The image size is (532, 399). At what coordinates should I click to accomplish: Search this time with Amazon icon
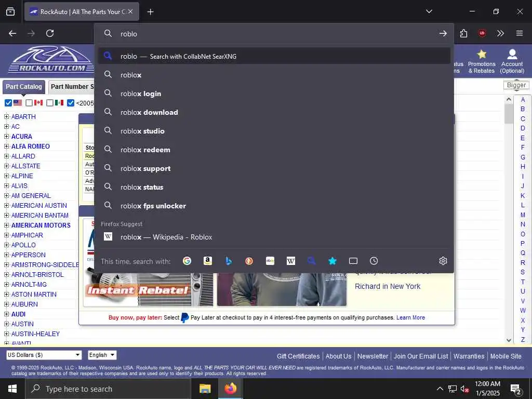(208, 261)
